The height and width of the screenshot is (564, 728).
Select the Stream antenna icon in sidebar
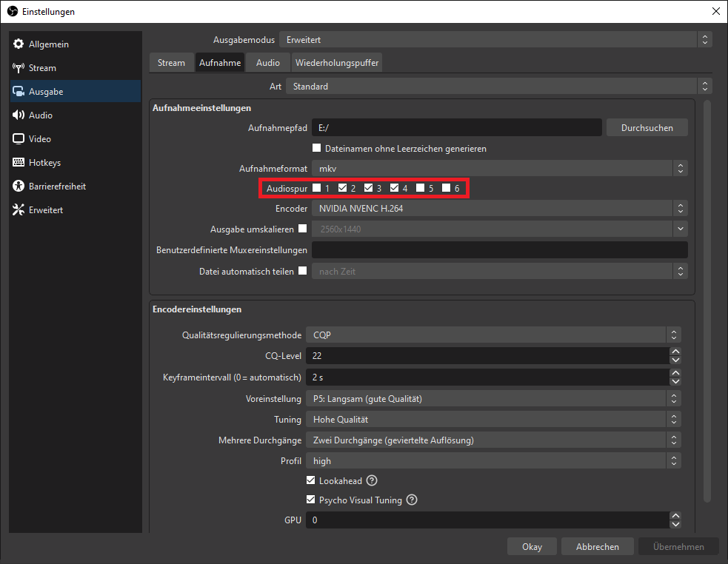pyautogui.click(x=19, y=68)
